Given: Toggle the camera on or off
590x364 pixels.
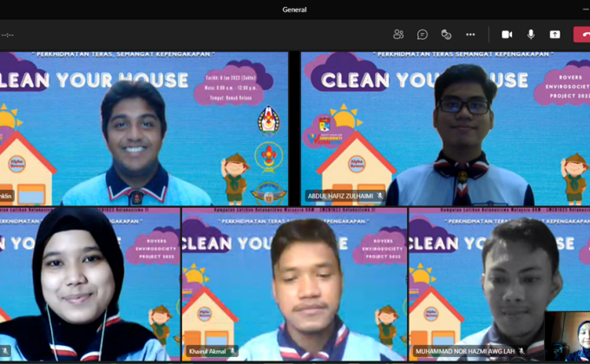Looking at the screenshot, I should pyautogui.click(x=507, y=35).
